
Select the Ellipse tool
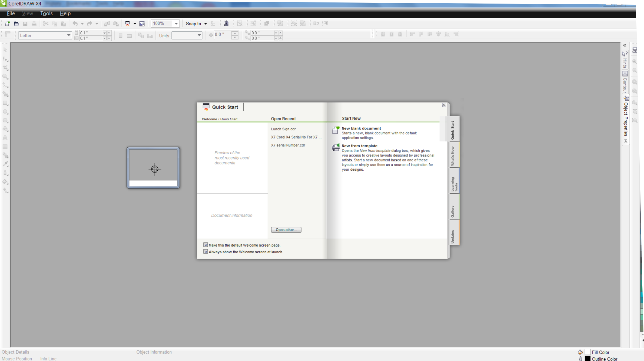5,112
